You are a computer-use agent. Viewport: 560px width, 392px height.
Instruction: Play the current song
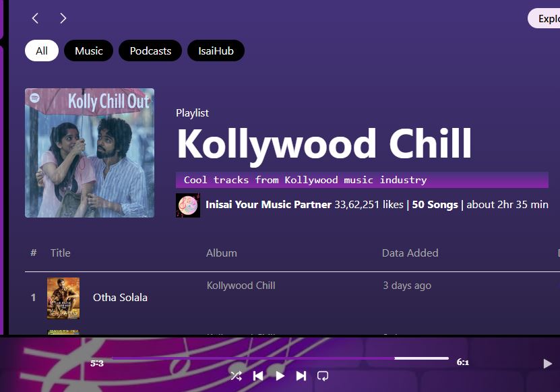(280, 376)
